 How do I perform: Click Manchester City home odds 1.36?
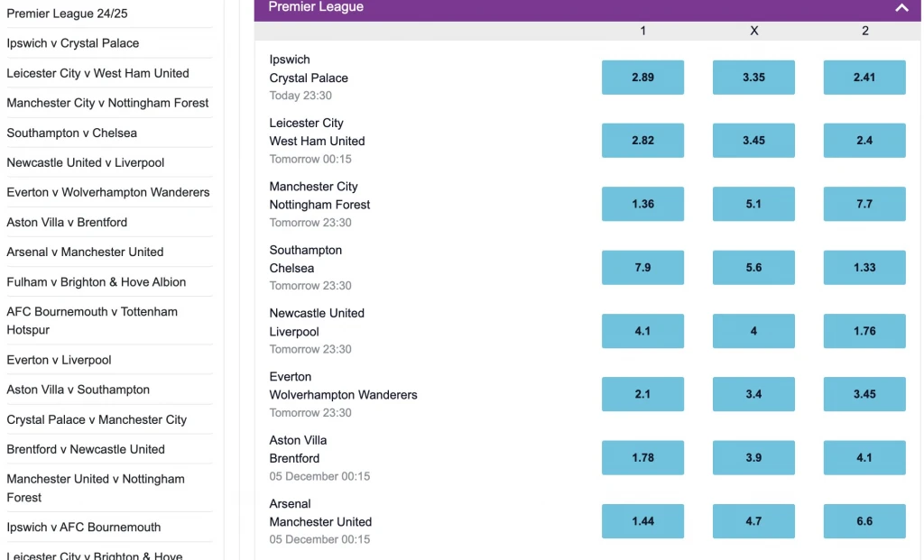point(642,204)
